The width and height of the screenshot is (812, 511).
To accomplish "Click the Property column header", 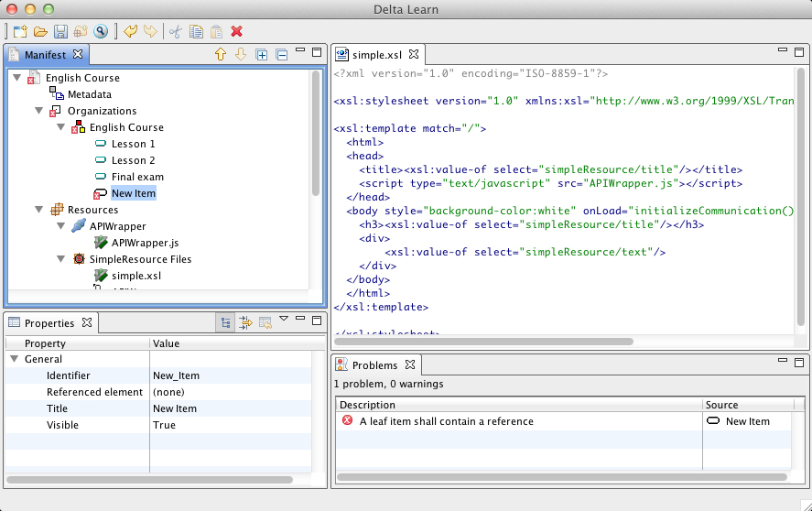I will (x=78, y=343).
